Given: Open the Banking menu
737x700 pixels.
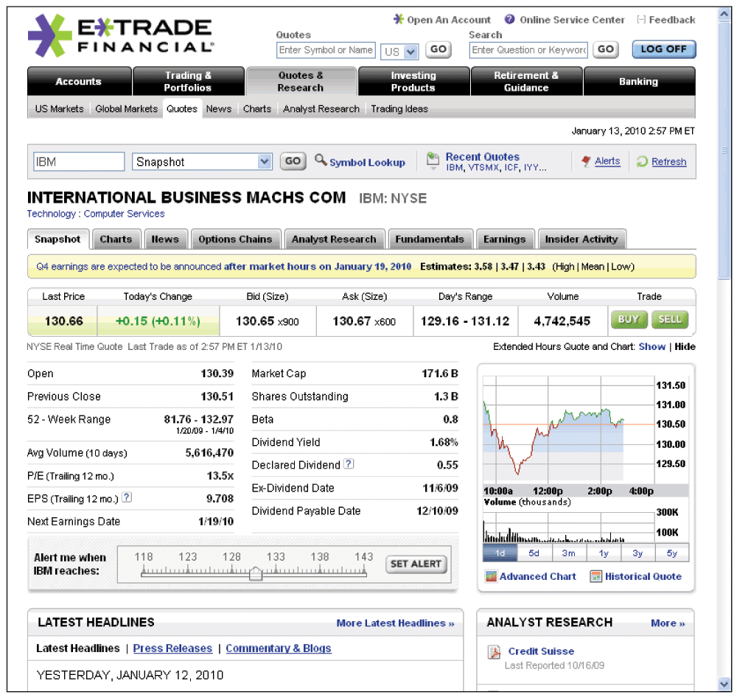Looking at the screenshot, I should click(639, 81).
